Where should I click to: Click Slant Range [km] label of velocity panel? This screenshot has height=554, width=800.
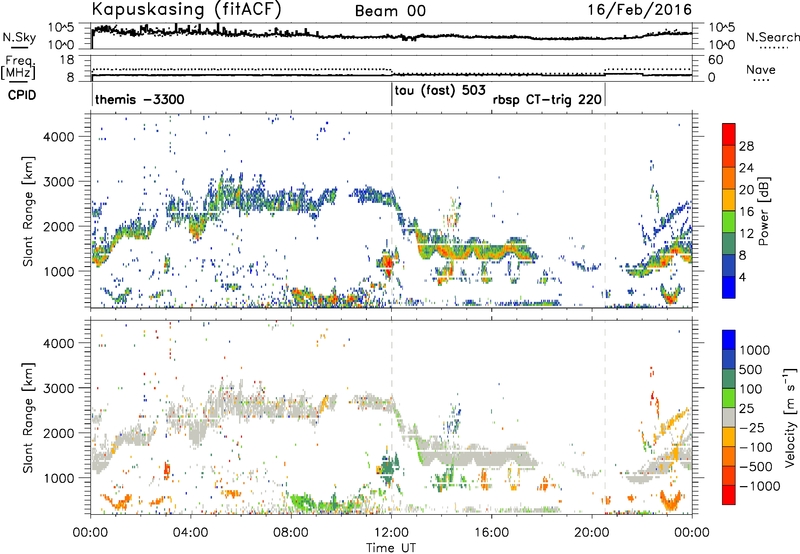tap(28, 417)
